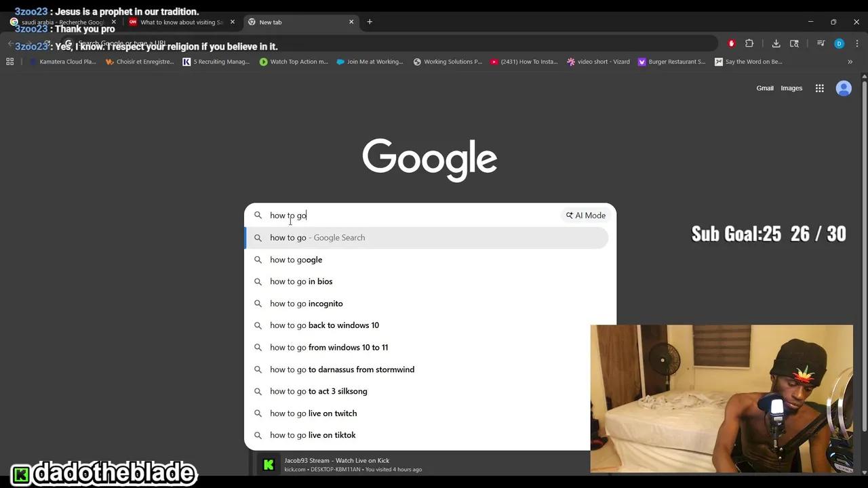
Task: Open the Google apps grid
Action: [x=819, y=88]
